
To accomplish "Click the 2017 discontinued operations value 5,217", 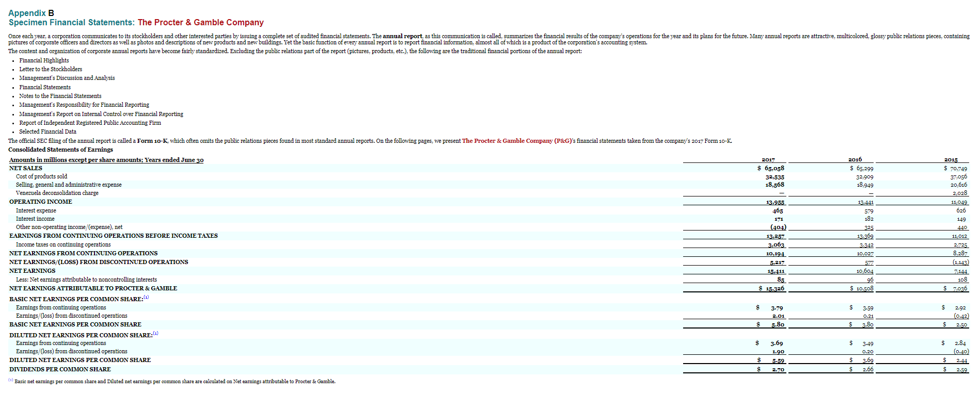I will tap(777, 262).
